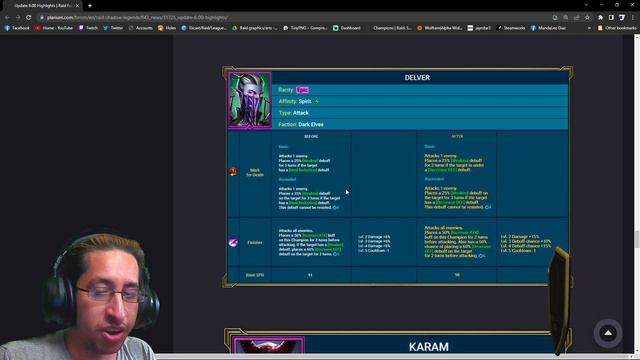Screen dimensions: 640x360
Task: Click the AFTER column header
Action: coord(457,136)
